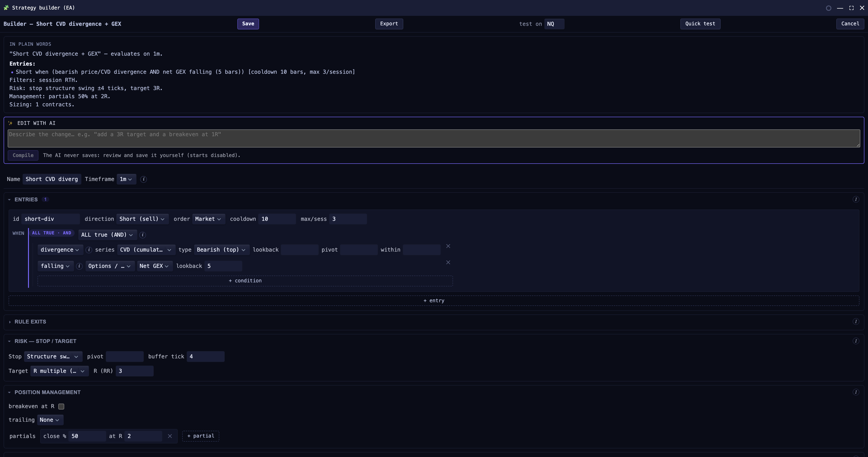The height and width of the screenshot is (457, 868).
Task: Expand the RULE EXITS section
Action: tap(9, 322)
